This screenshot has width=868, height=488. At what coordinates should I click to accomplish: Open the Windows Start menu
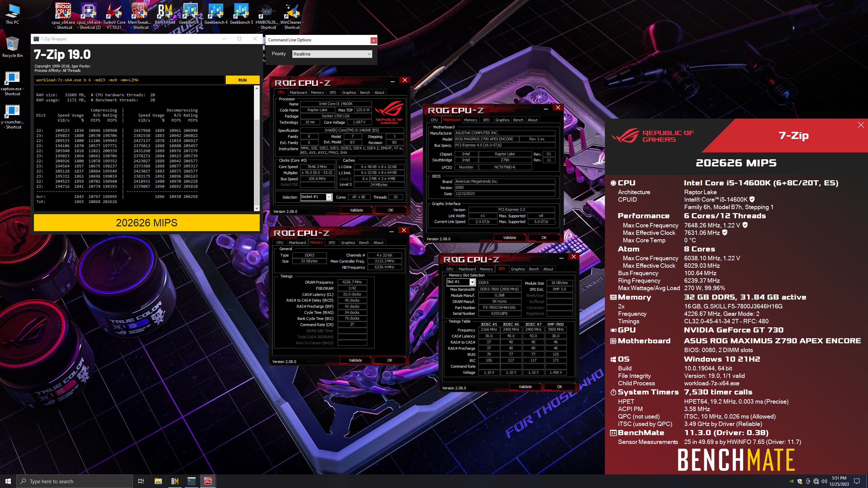point(8,481)
